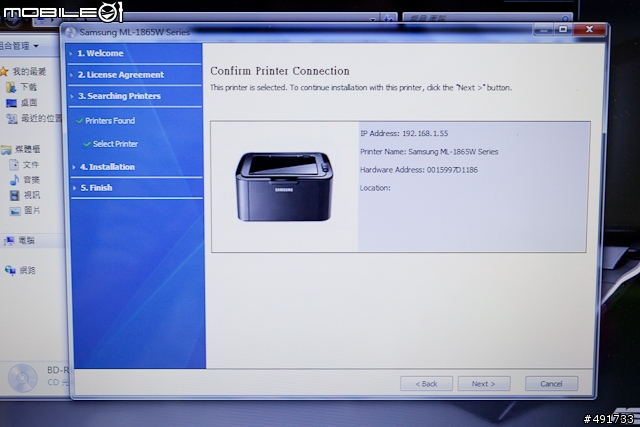Open 下載 folder in Explorer sidebar
Screen dimensions: 640x427
(29, 87)
